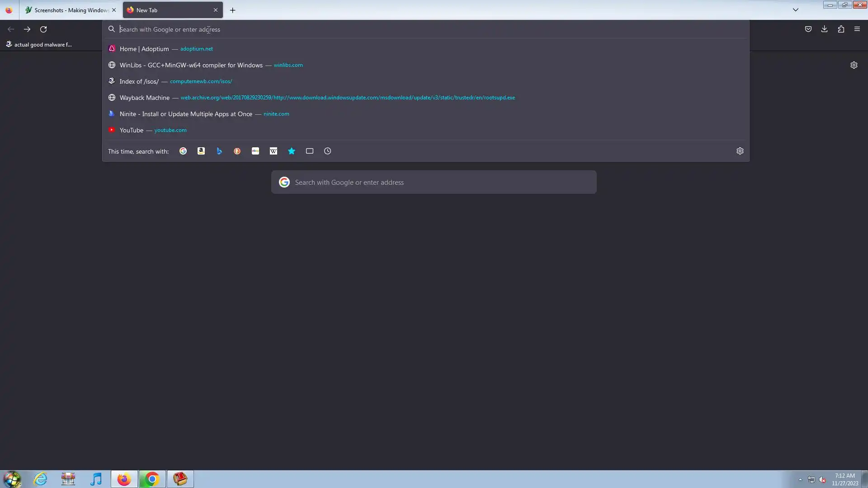The width and height of the screenshot is (868, 488).
Task: Search this time with DuckDuckGo
Action: (x=237, y=151)
